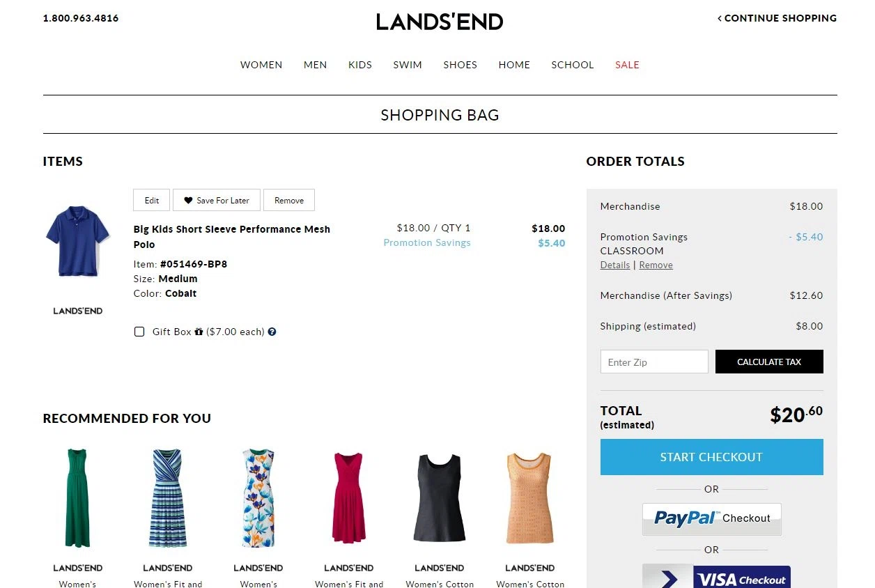Remove the polo from the bag

pyautogui.click(x=289, y=200)
